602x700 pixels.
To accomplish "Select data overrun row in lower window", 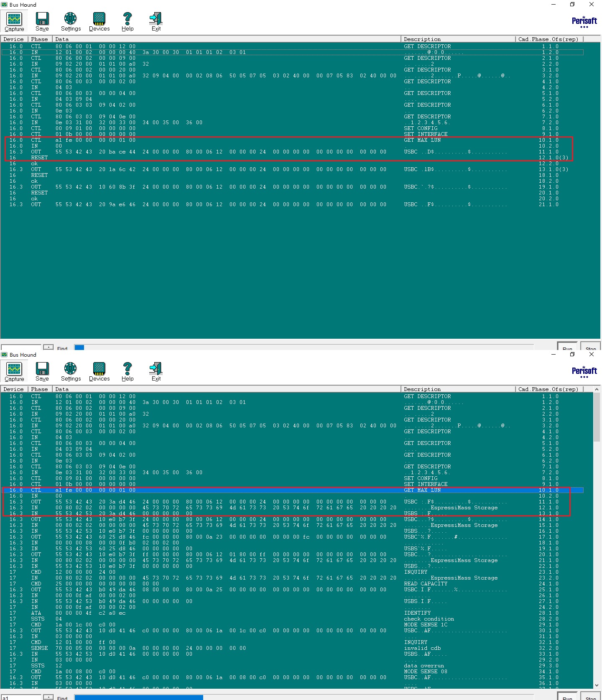I will [x=292, y=666].
